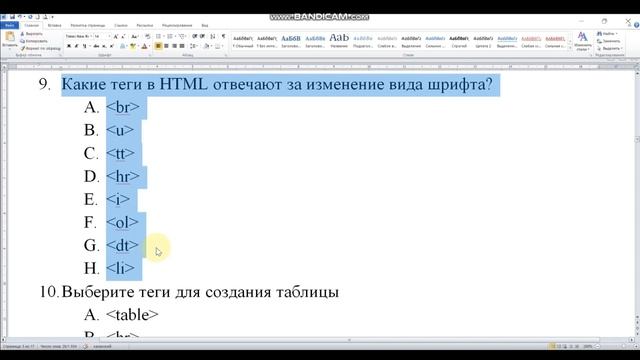This screenshot has width=640, height=360.
Task: Click question 10 'Выберите теги для создания таблицы'
Action: click(200, 292)
